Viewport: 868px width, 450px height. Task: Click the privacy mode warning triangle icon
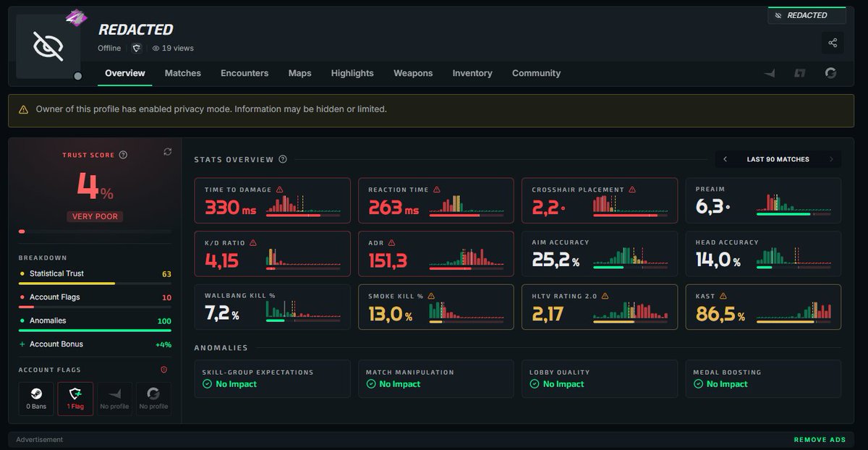tap(25, 109)
